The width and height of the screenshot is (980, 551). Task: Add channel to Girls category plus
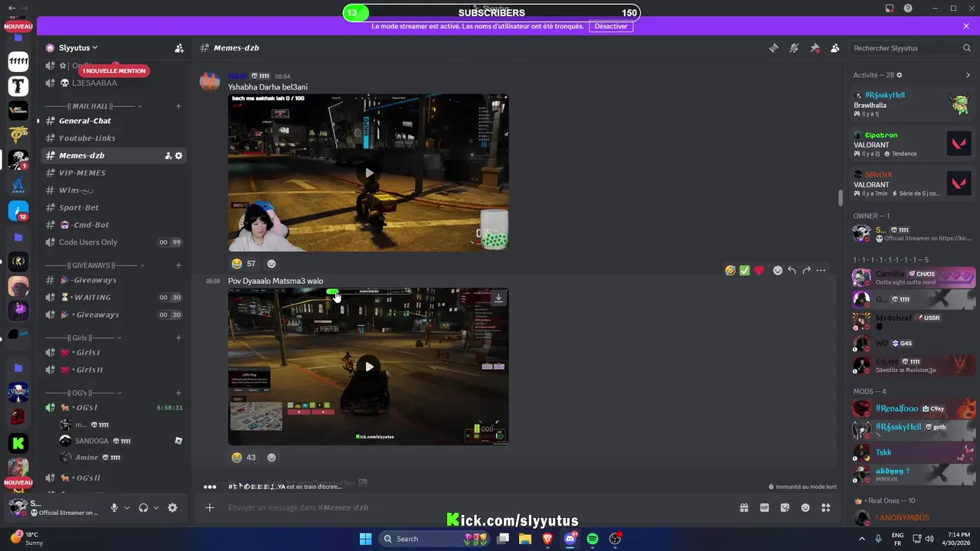point(178,337)
